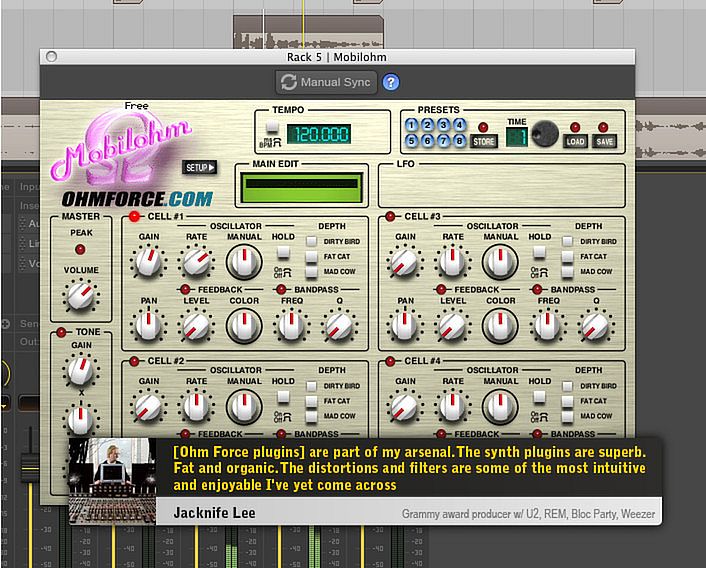Select preset 5 button
The image size is (706, 568).
pos(412,141)
